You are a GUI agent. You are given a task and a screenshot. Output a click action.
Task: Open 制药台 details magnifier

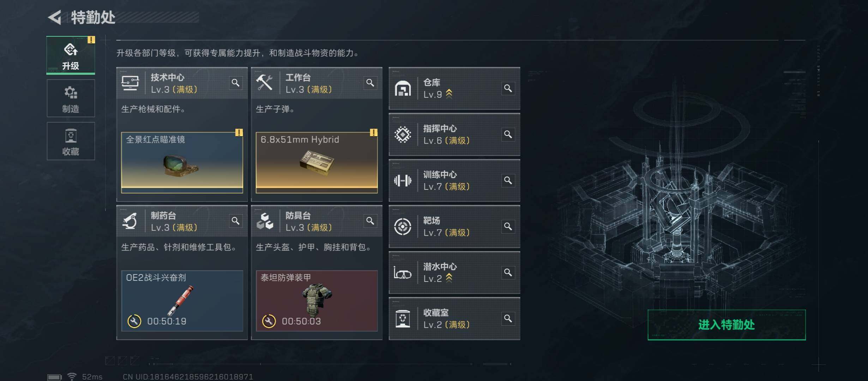236,221
